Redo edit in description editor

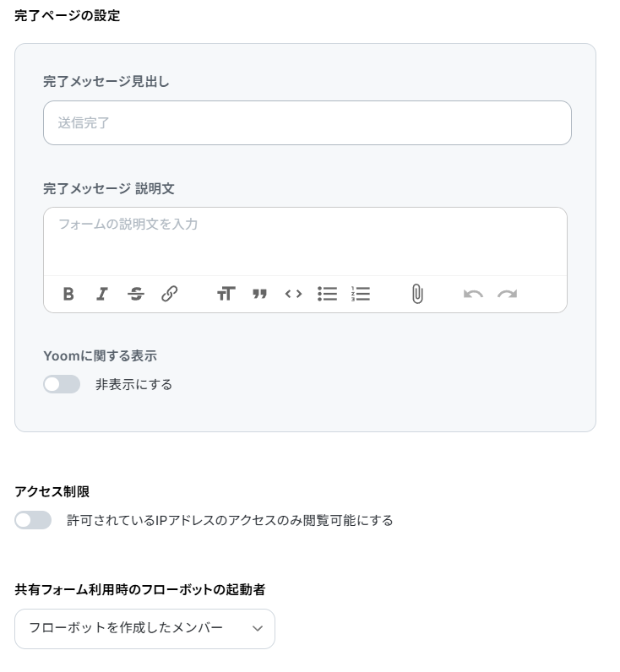point(507,295)
